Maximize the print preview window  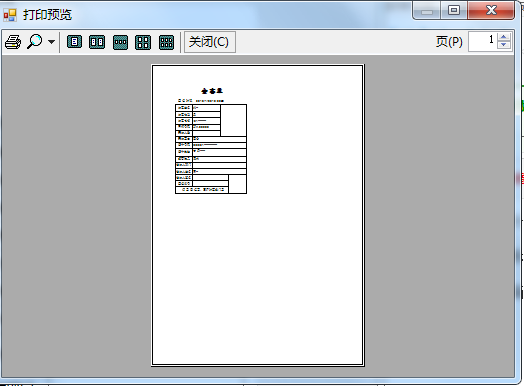tap(453, 10)
